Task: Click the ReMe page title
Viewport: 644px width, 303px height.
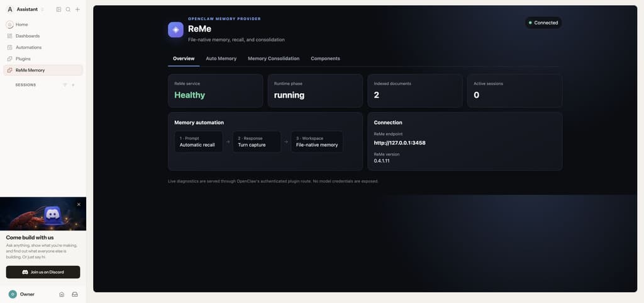Action: click(x=199, y=29)
